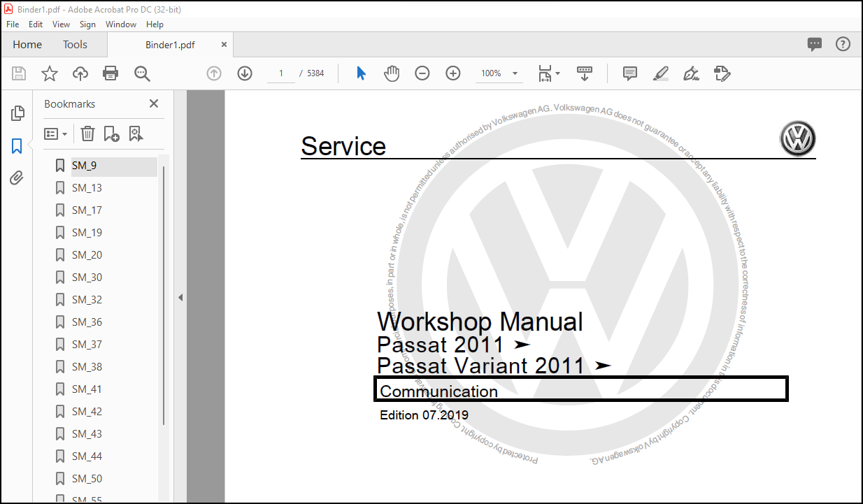
Task: Go to previous page arrow
Action: pos(214,73)
